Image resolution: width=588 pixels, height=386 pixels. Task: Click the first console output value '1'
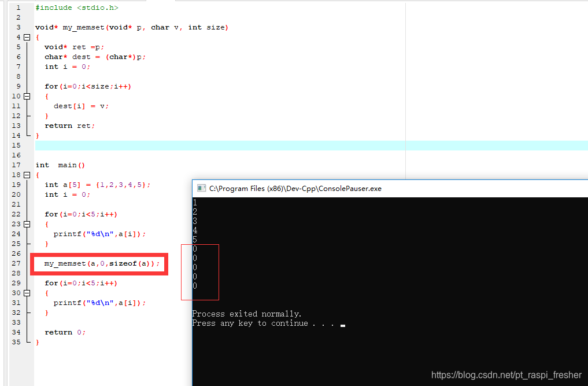[195, 203]
